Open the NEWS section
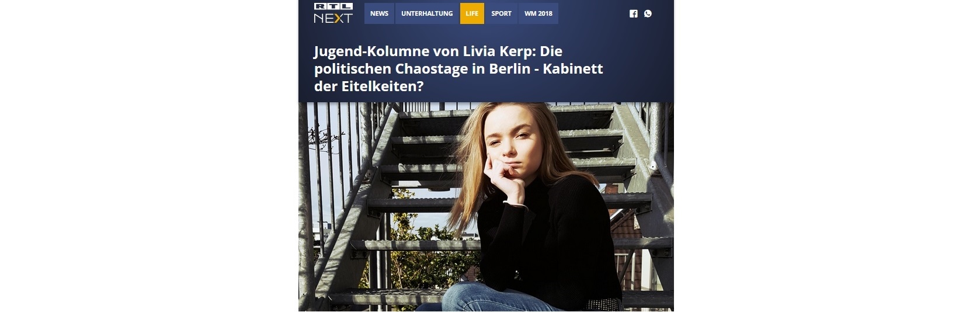The height and width of the screenshot is (312, 980). 379,13
